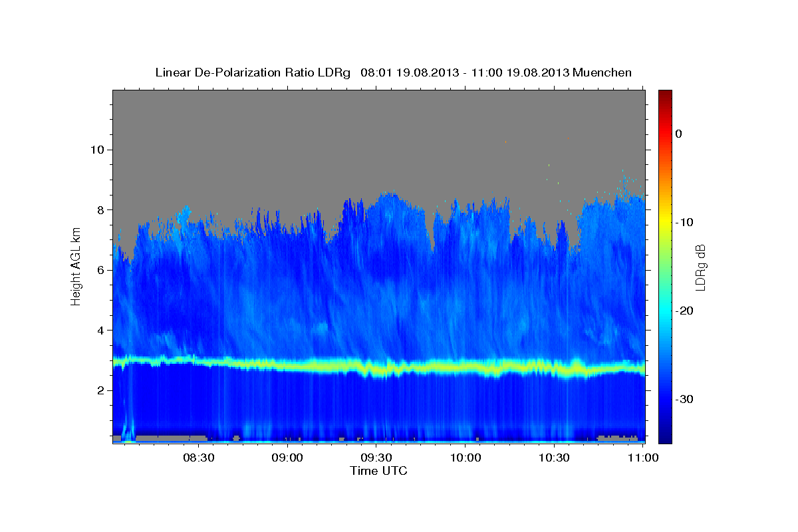Click the 'Time UTC' axis label
The height and width of the screenshot is (532, 798).
click(378, 471)
